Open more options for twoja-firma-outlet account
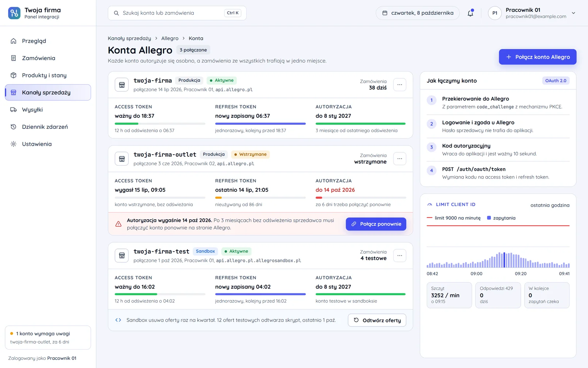 point(399,159)
